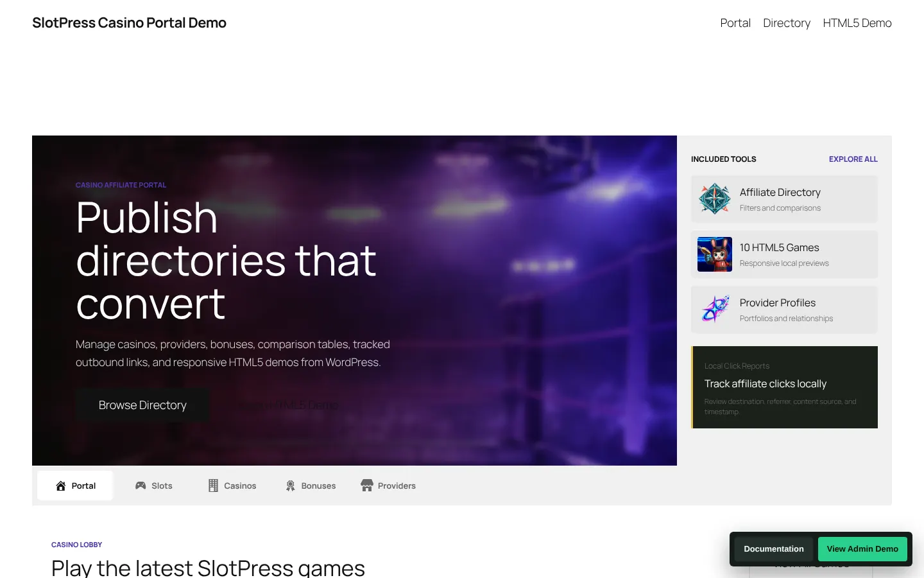Open Providers via its storefront icon
Viewport: 924px width, 578px height.
click(x=367, y=486)
